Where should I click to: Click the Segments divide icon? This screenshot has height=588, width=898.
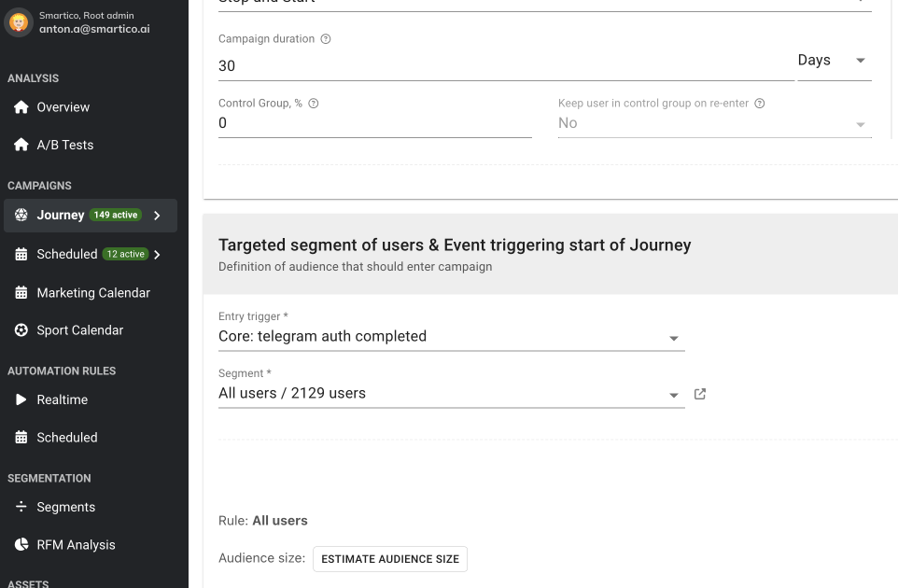[x=21, y=507]
